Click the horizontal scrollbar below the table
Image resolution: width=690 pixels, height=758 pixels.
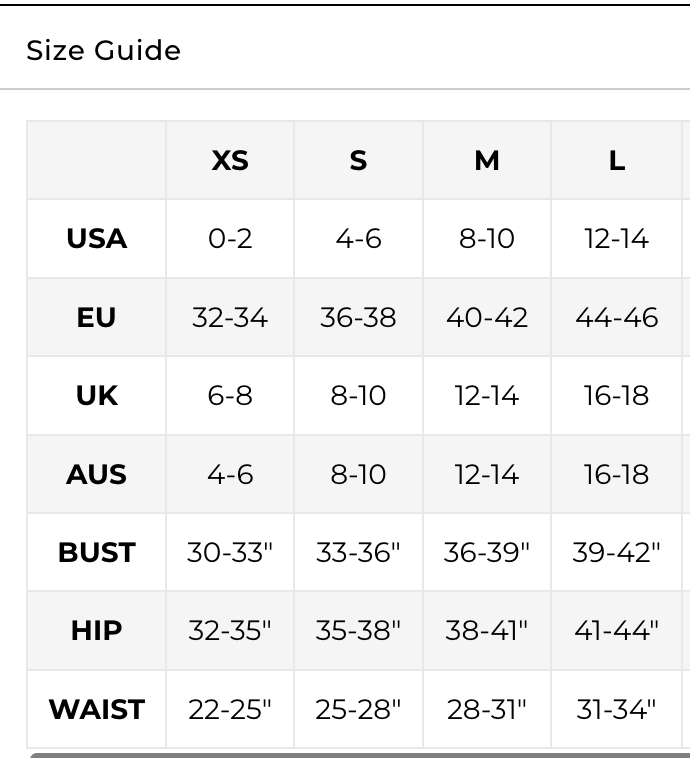(360, 754)
